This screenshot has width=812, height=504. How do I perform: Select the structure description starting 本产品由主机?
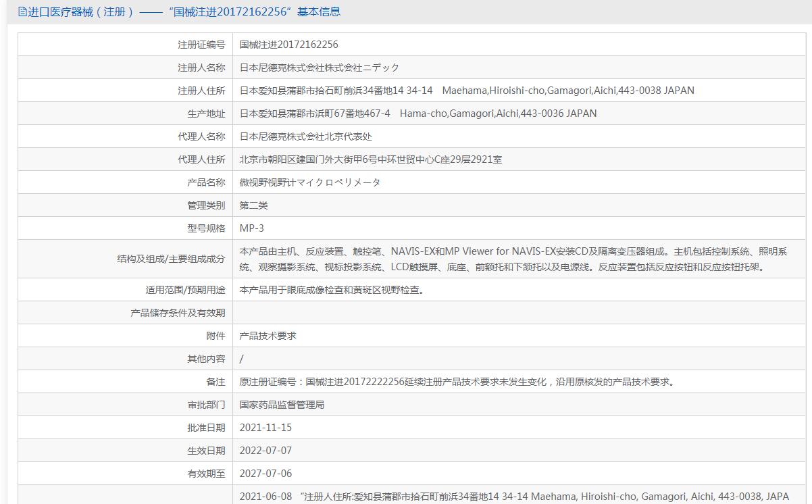tap(513, 259)
